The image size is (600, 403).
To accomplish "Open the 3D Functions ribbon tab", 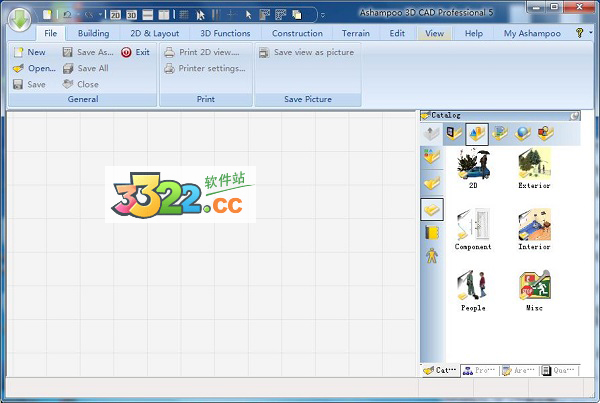I will (x=225, y=33).
